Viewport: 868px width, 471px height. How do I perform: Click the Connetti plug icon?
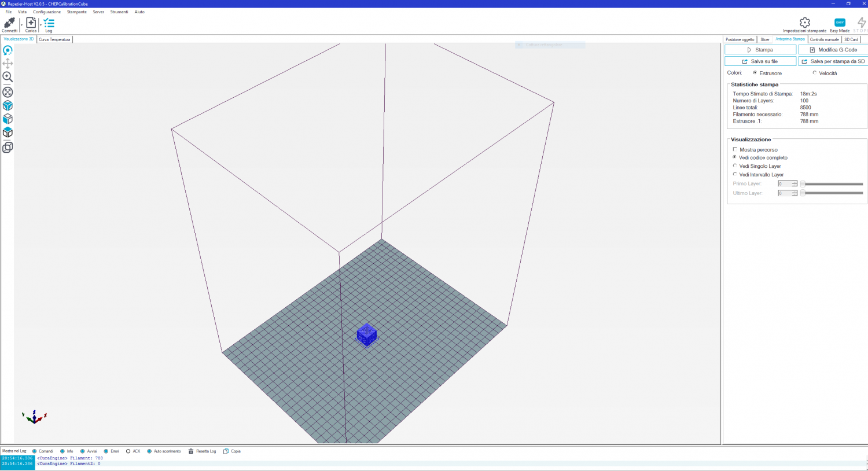click(x=9, y=23)
